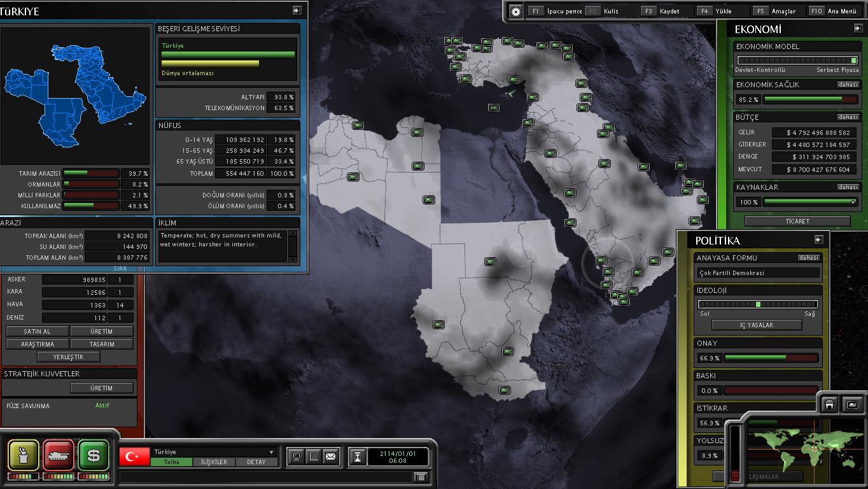Click the climate text scroll-down arrow
The height and width of the screenshot is (489, 868).
pos(293,259)
